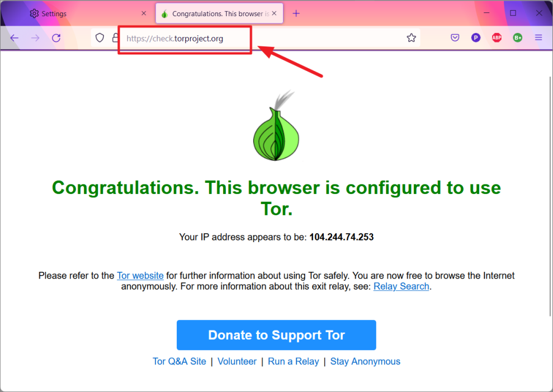
Task: Follow the Relay Search link
Action: click(401, 286)
